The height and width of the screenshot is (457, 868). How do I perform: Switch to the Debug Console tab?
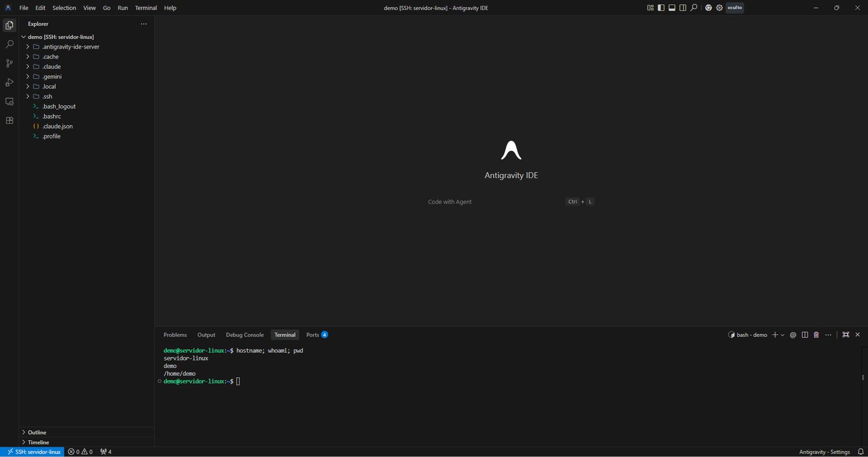pos(245,335)
